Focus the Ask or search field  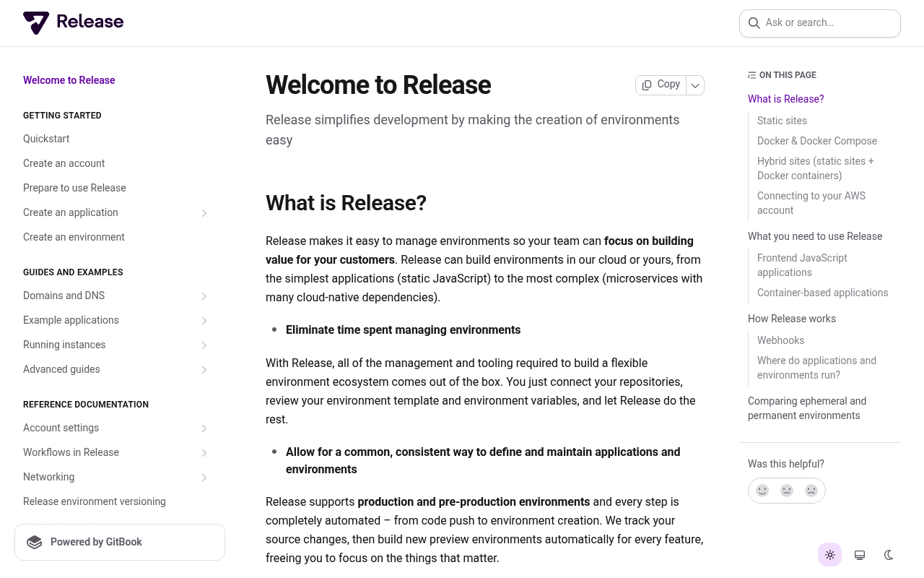(820, 23)
